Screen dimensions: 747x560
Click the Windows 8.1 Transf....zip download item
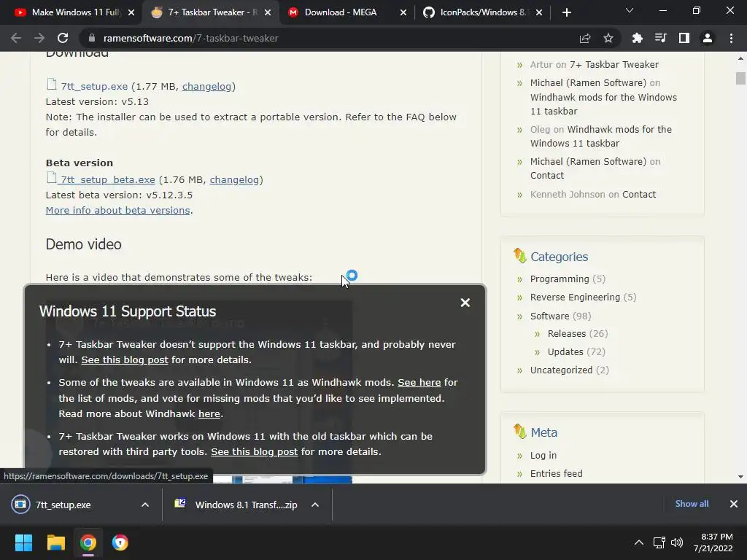pyautogui.click(x=239, y=505)
